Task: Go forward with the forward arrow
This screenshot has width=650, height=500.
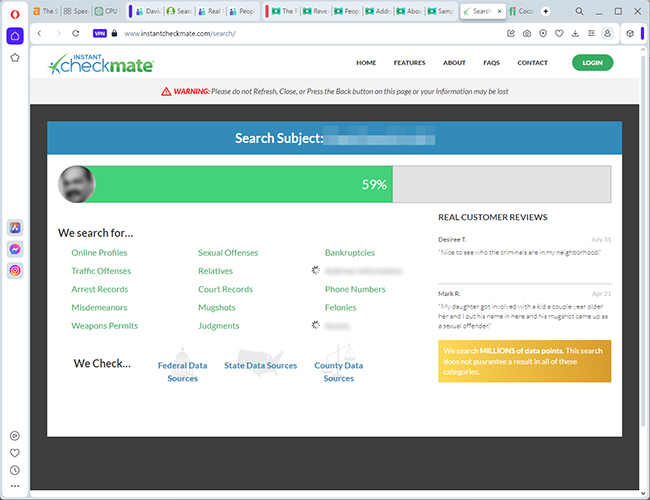Action: (58, 33)
